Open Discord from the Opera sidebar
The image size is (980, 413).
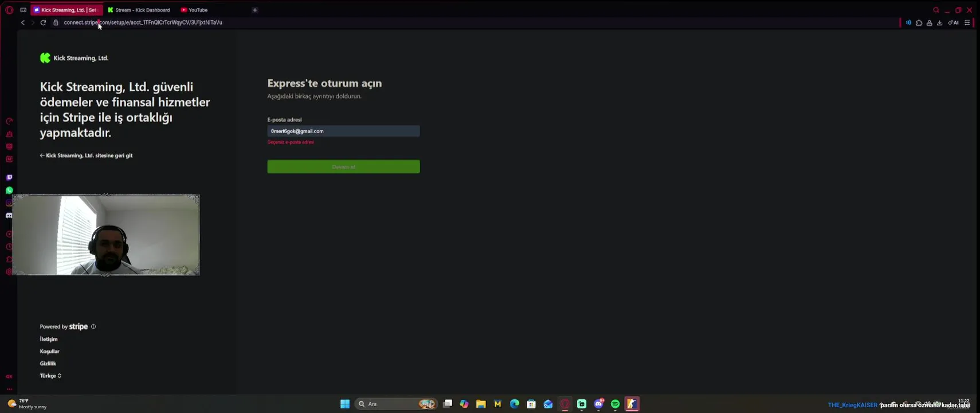[x=9, y=216]
